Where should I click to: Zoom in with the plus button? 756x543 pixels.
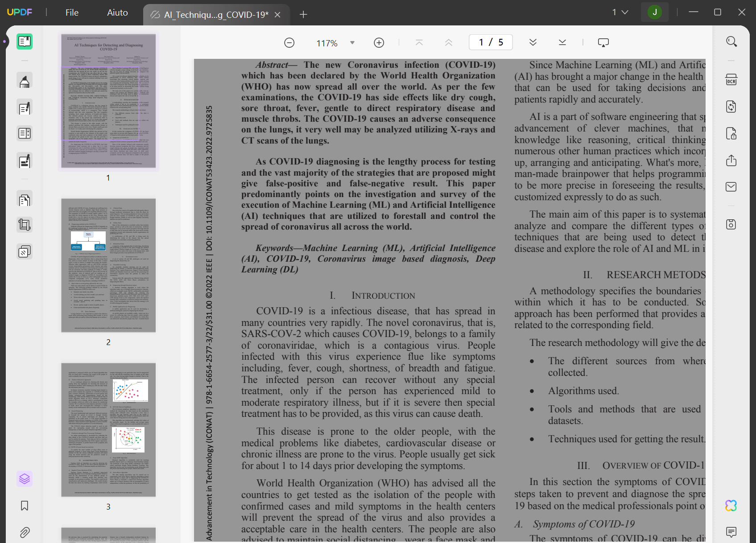[x=379, y=42]
